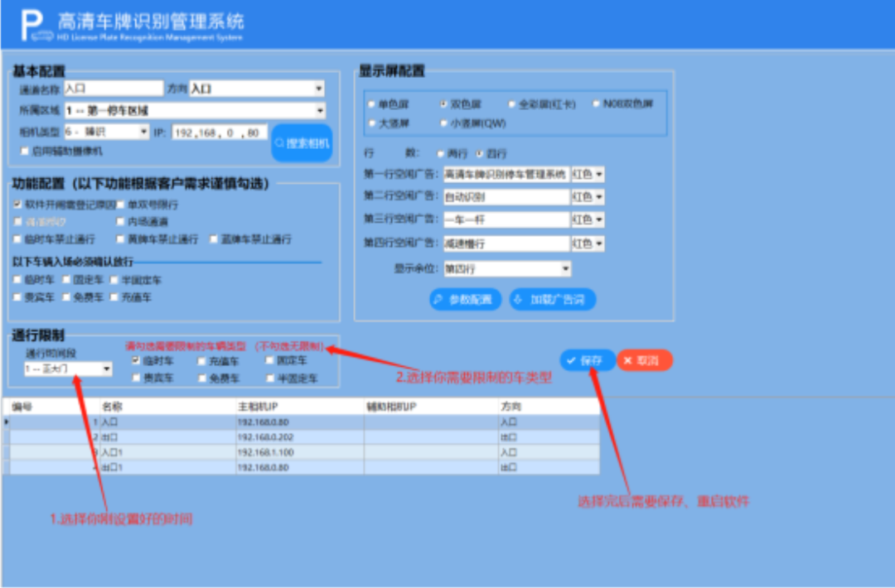Select the 出口1 row in channel table

(x=302, y=467)
